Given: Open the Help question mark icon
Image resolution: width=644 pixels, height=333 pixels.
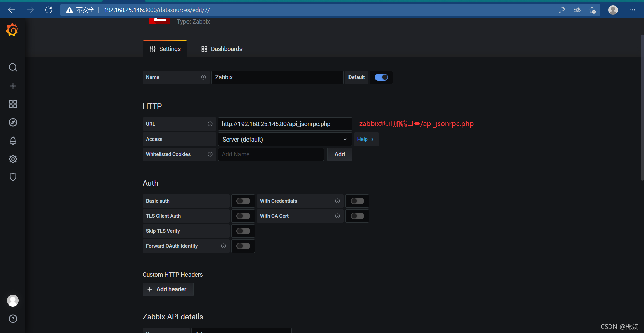Looking at the screenshot, I should click(x=13, y=319).
